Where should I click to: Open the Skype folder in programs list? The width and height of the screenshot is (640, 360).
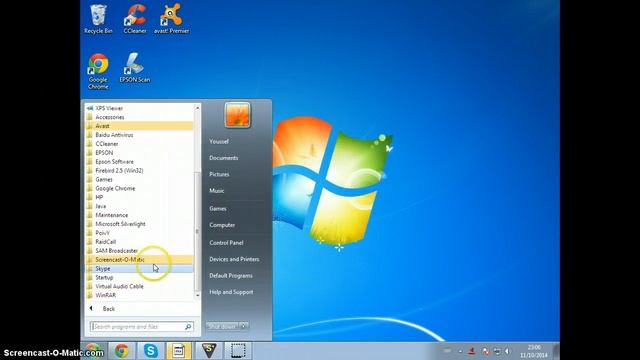tap(139, 269)
